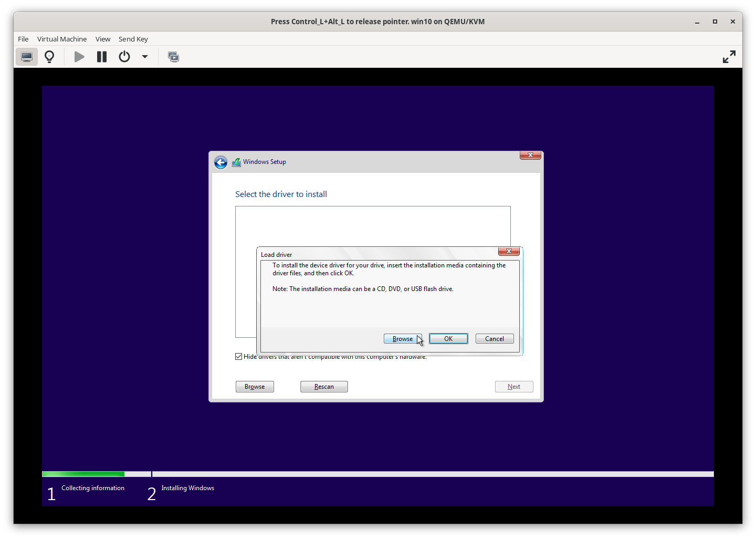The width and height of the screenshot is (756, 539).
Task: Go back with the blue arrow in Windows Setup
Action: click(221, 162)
